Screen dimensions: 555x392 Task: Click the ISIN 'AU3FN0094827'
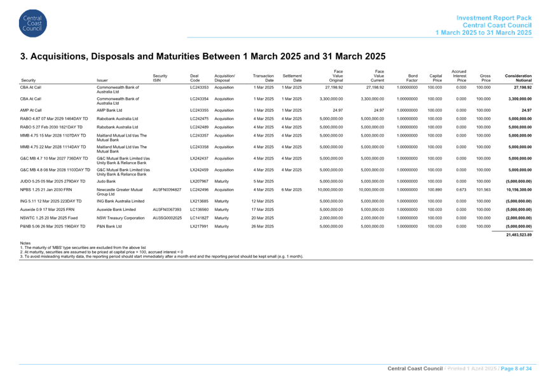pyautogui.click(x=167, y=190)
